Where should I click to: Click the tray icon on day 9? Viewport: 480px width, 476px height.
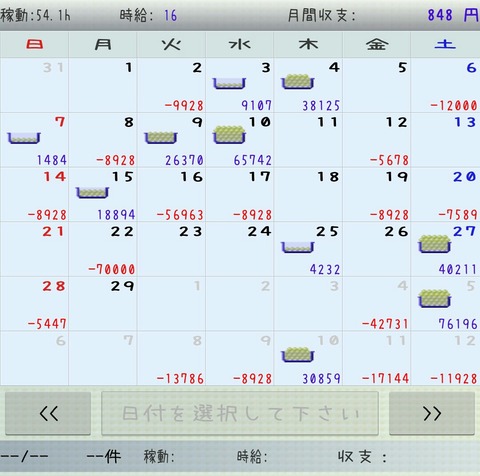tap(161, 137)
